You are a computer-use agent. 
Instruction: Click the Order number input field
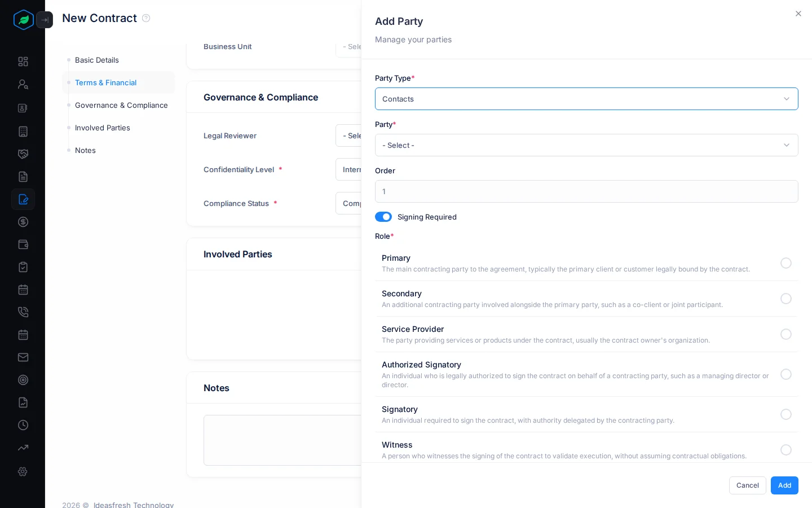(x=586, y=191)
